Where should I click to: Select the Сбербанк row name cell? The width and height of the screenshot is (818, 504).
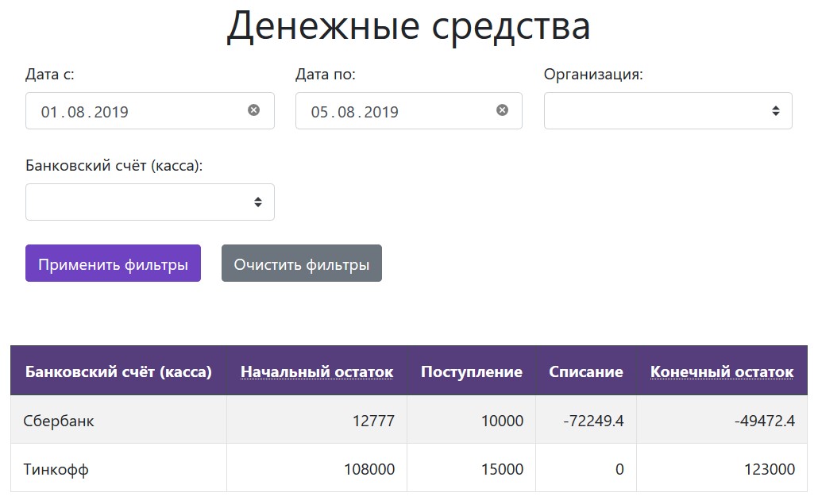point(59,421)
